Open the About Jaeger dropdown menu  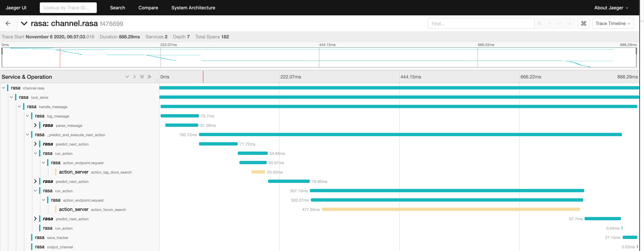pos(611,8)
